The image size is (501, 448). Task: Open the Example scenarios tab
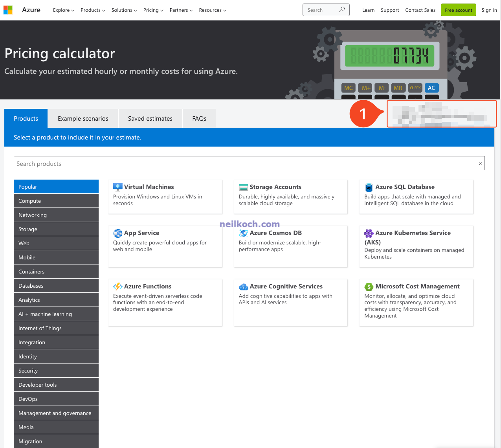83,118
